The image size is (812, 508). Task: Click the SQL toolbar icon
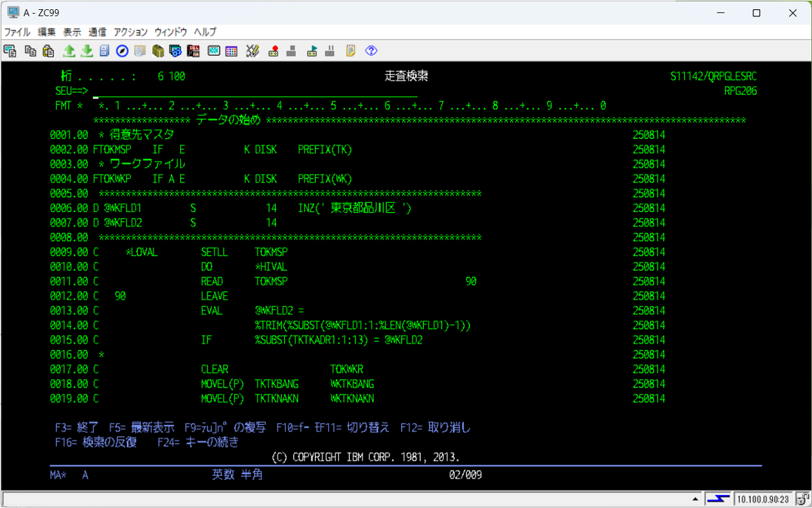193,50
